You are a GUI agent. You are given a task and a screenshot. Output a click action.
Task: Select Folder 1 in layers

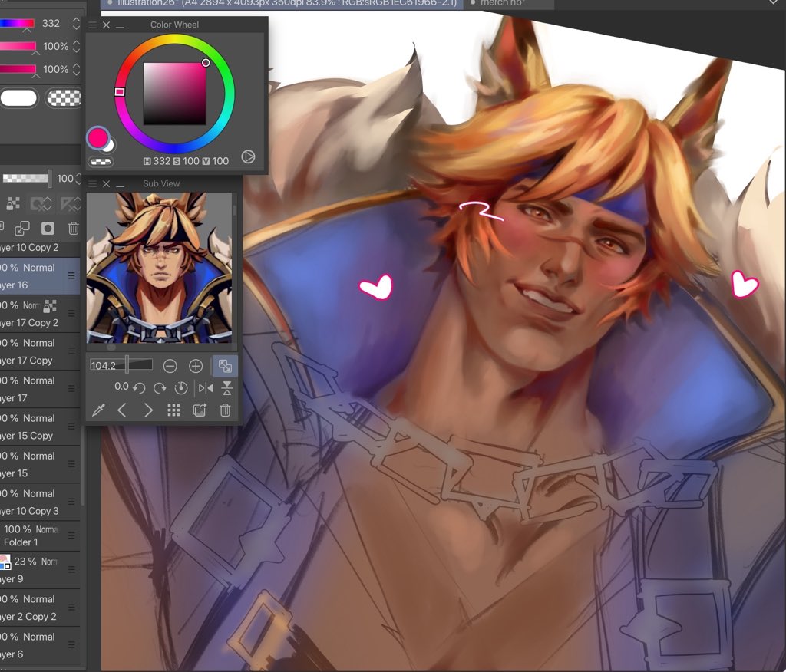pos(40,535)
